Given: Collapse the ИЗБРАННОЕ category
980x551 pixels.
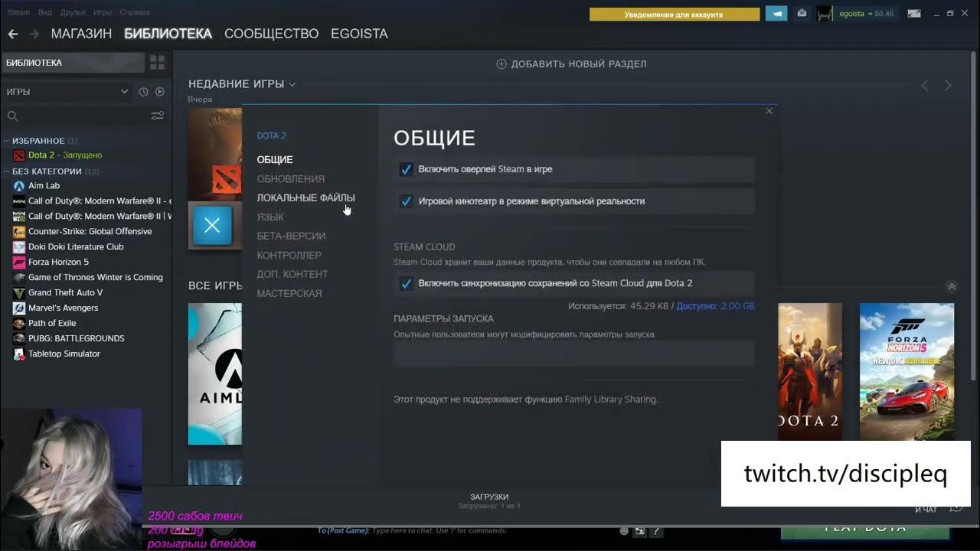Looking at the screenshot, I should (6, 141).
